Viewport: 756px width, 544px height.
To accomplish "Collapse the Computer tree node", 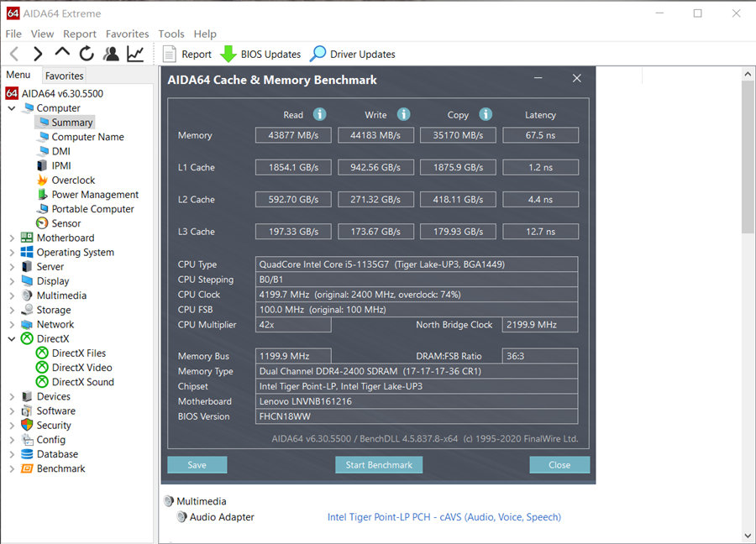I will point(12,108).
